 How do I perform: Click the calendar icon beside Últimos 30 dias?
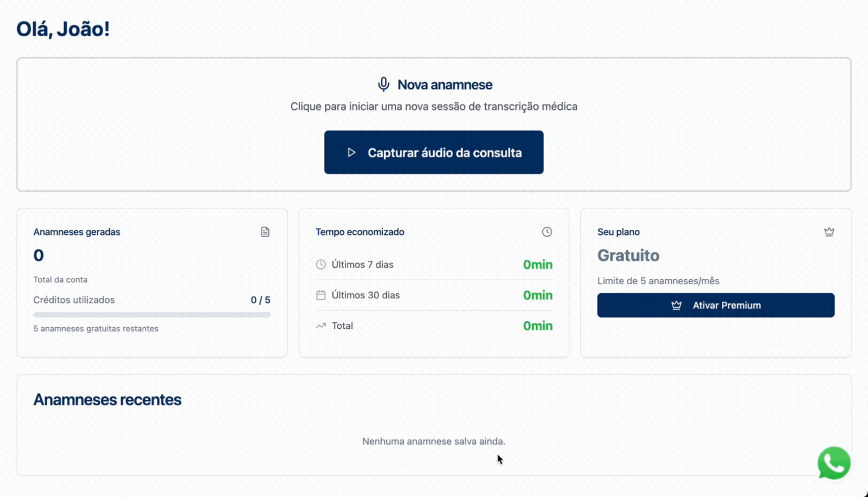321,294
